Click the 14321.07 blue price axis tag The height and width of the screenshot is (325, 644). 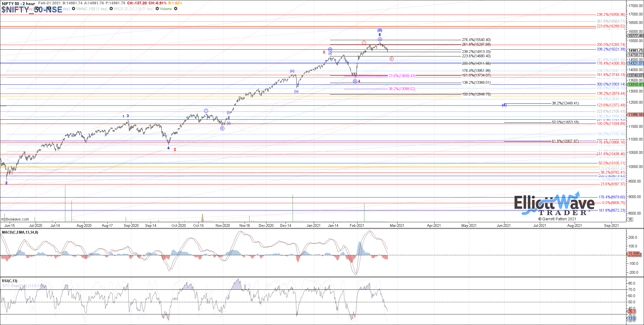[x=635, y=63]
